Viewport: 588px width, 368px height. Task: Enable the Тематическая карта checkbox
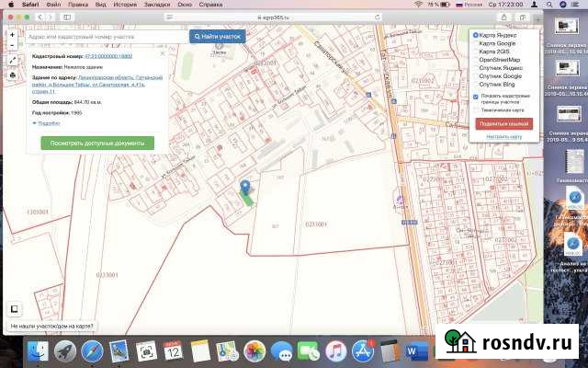click(x=475, y=109)
